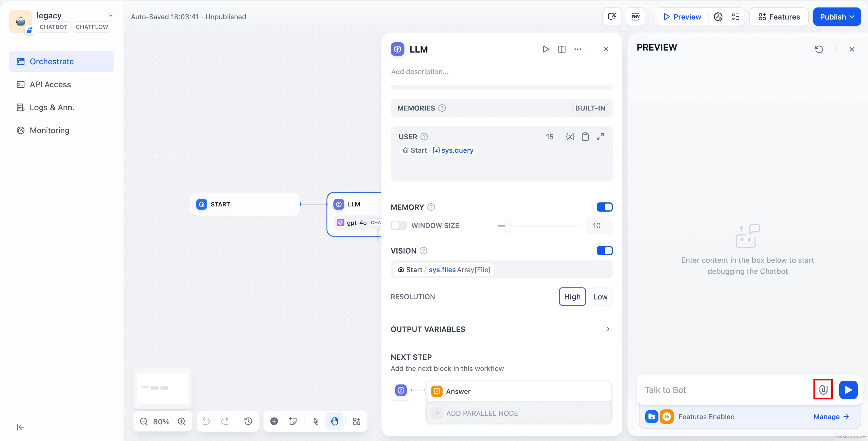This screenshot has width=868, height=441.
Task: Click the ENV environment variables icon
Action: click(635, 17)
